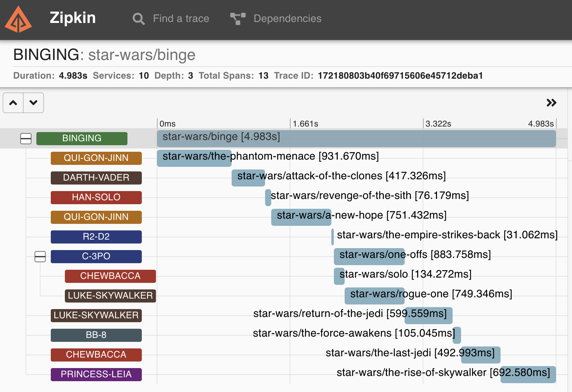The image size is (572, 392).
Task: Select the HAN-SOLO service label
Action: point(96,197)
